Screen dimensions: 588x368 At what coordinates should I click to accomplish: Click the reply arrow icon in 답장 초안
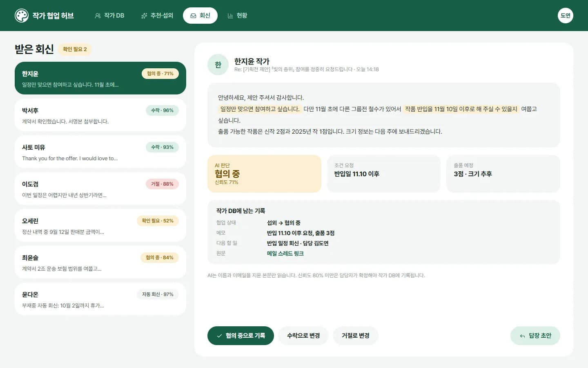click(x=522, y=336)
